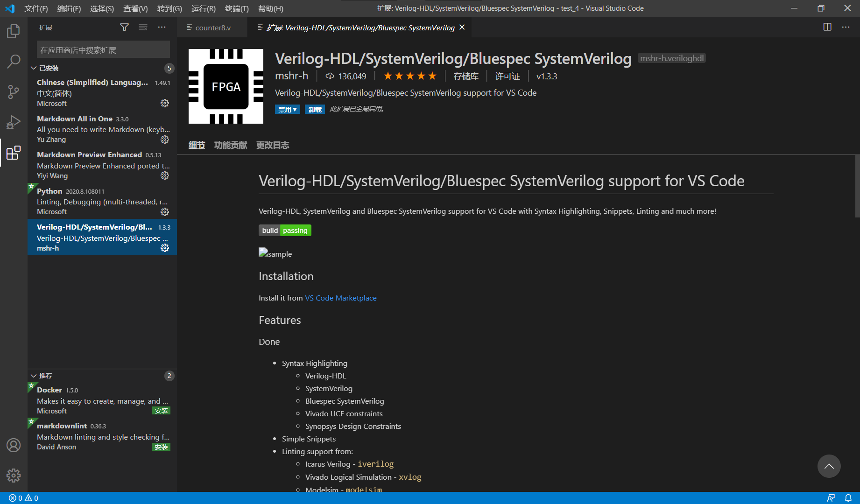Click the mshr-h.veriloghdl identifier tag
The height and width of the screenshot is (504, 860).
click(x=671, y=58)
